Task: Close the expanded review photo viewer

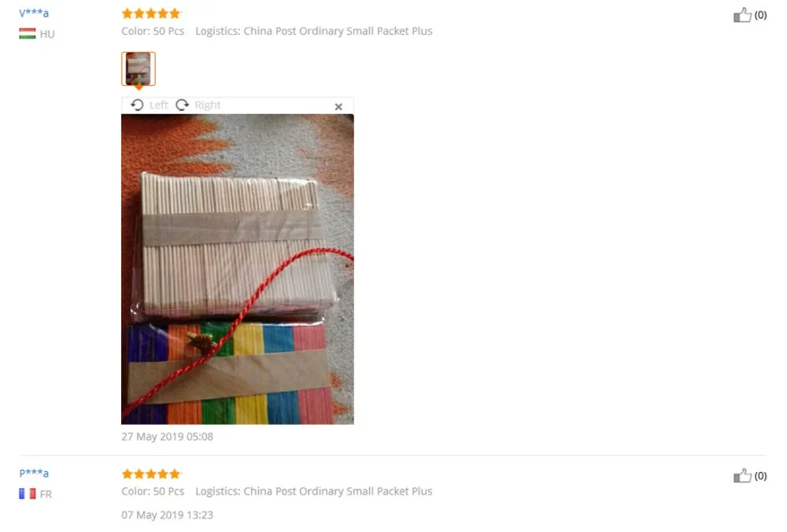Action: point(338,106)
